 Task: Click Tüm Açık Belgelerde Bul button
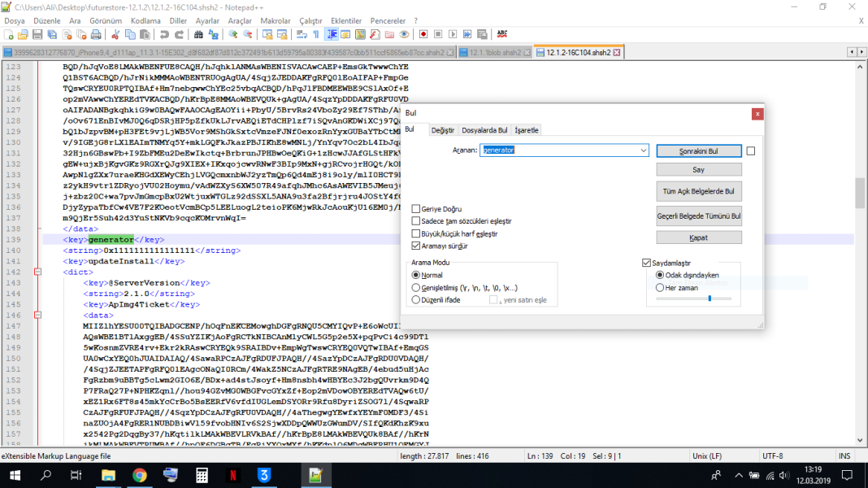(x=698, y=192)
